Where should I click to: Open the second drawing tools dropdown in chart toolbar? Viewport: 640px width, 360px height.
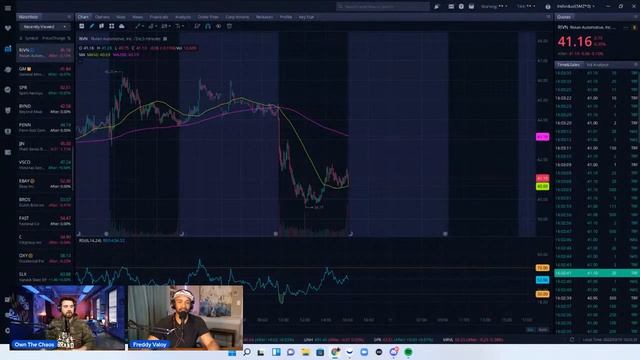click(152, 26)
